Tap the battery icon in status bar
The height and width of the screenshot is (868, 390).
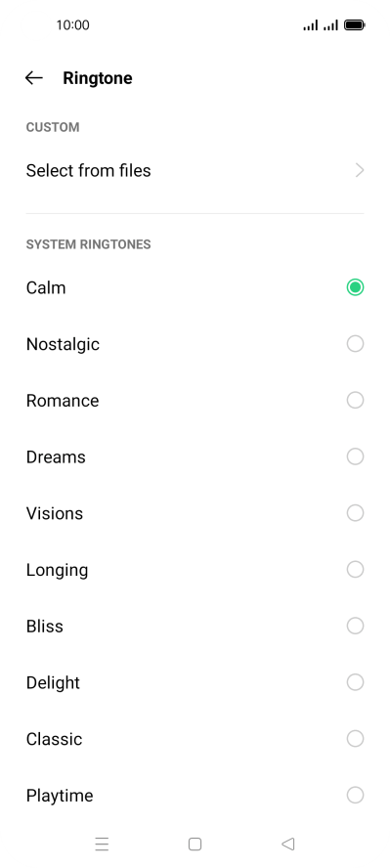(354, 24)
